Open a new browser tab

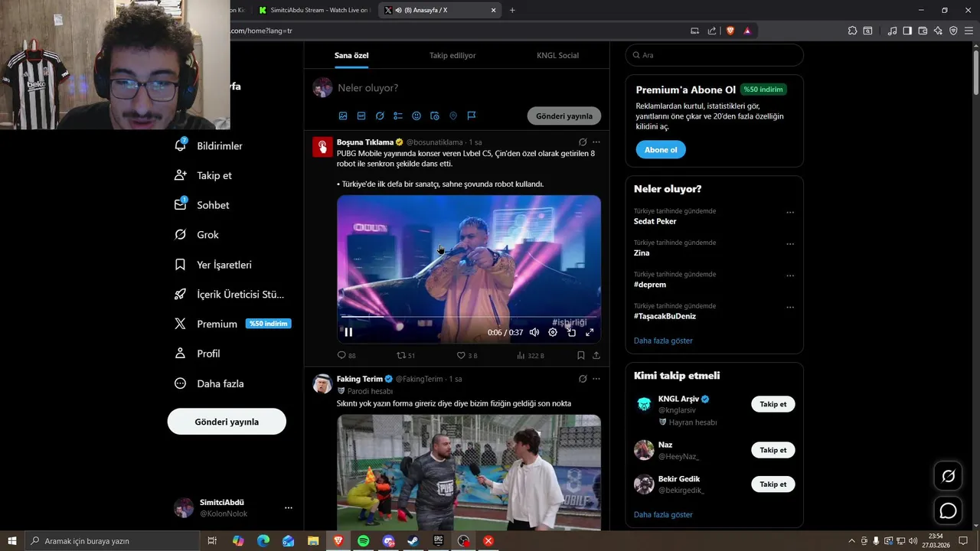coord(512,10)
